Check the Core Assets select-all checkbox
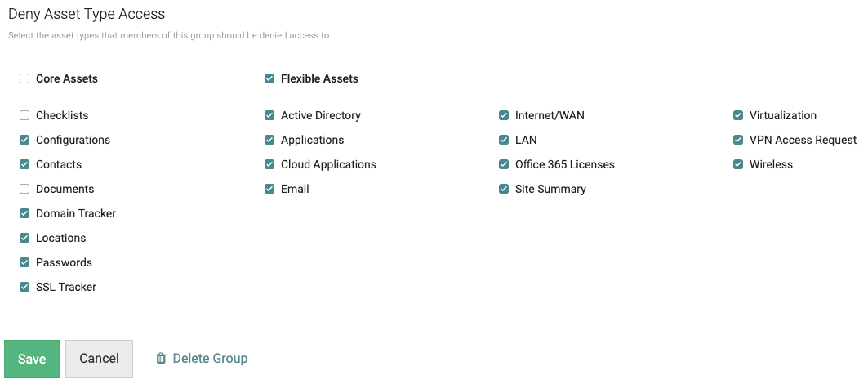Image resolution: width=868 pixels, height=389 pixels. [24, 79]
